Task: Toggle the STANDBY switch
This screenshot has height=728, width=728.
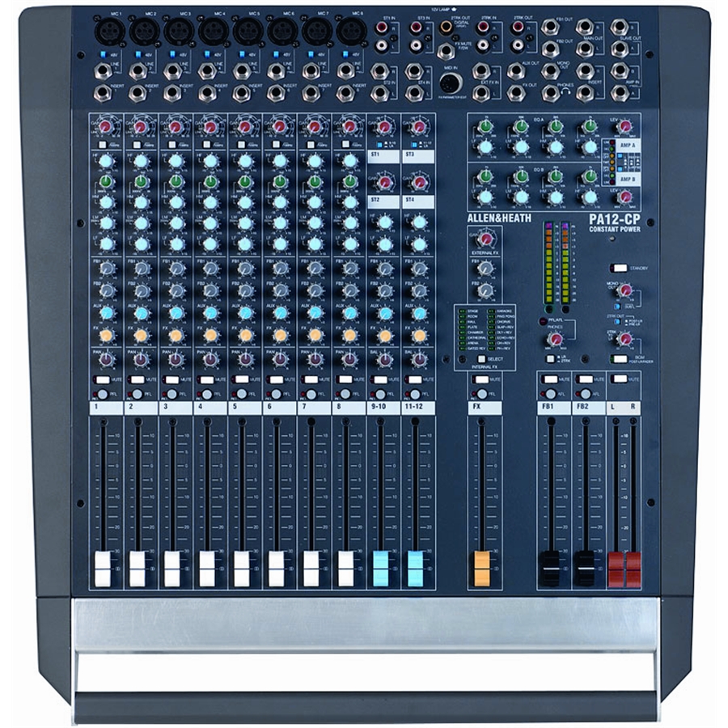Action: pyautogui.click(x=620, y=269)
